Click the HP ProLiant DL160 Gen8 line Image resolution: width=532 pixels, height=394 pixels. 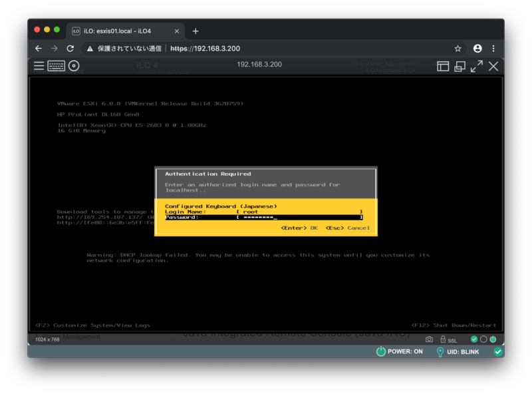(x=98, y=114)
